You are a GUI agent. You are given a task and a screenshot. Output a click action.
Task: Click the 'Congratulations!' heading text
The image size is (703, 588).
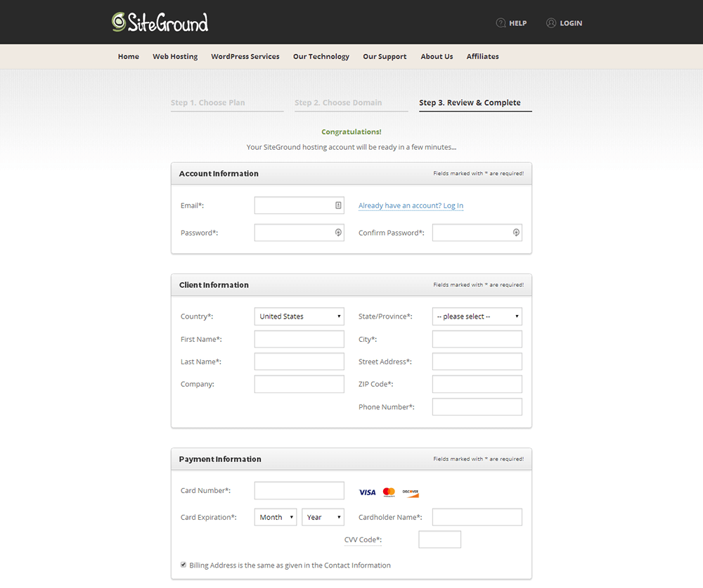(351, 132)
